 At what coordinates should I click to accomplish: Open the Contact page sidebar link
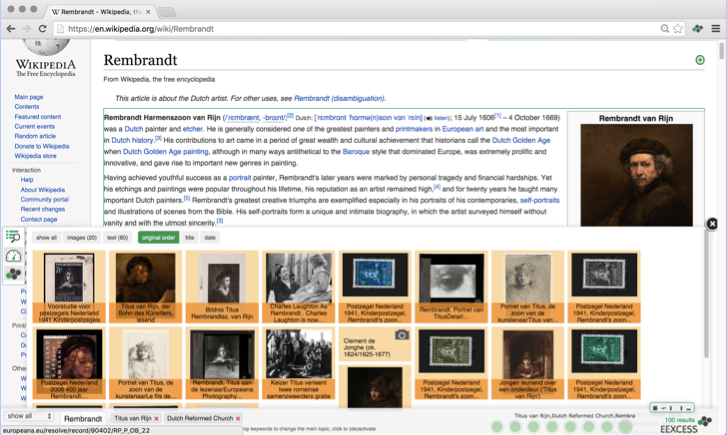39,219
